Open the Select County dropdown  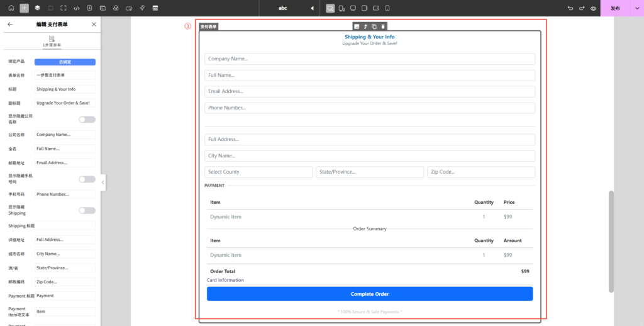(258, 172)
